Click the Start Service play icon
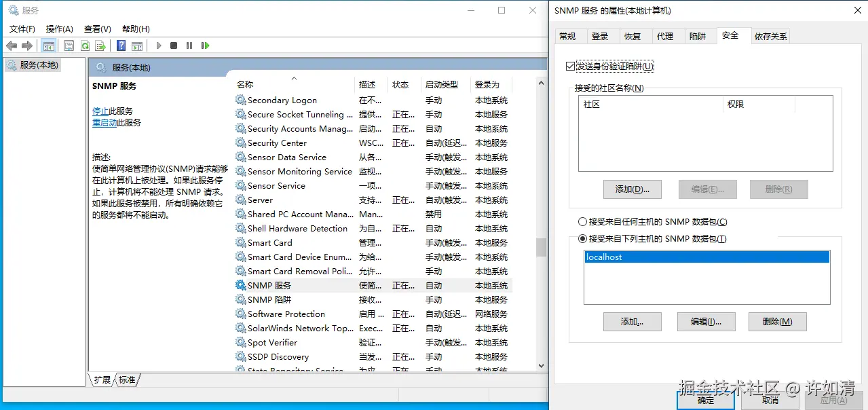The width and height of the screenshot is (868, 410). click(x=159, y=45)
